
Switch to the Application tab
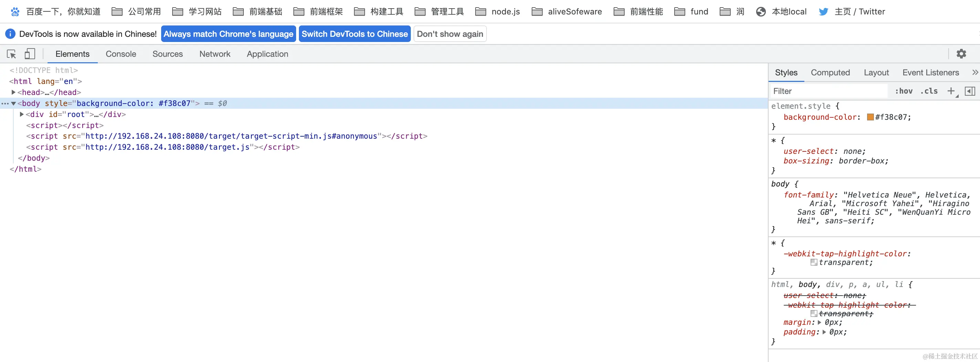[268, 54]
